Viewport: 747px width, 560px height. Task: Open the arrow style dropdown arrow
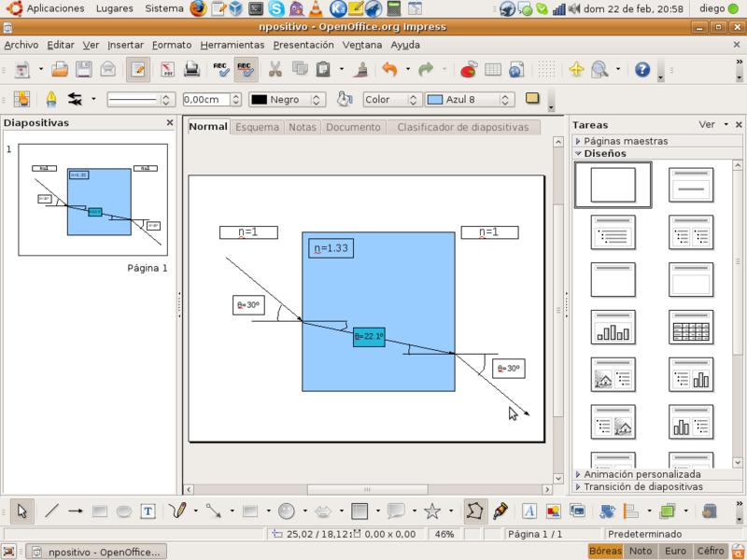click(93, 99)
